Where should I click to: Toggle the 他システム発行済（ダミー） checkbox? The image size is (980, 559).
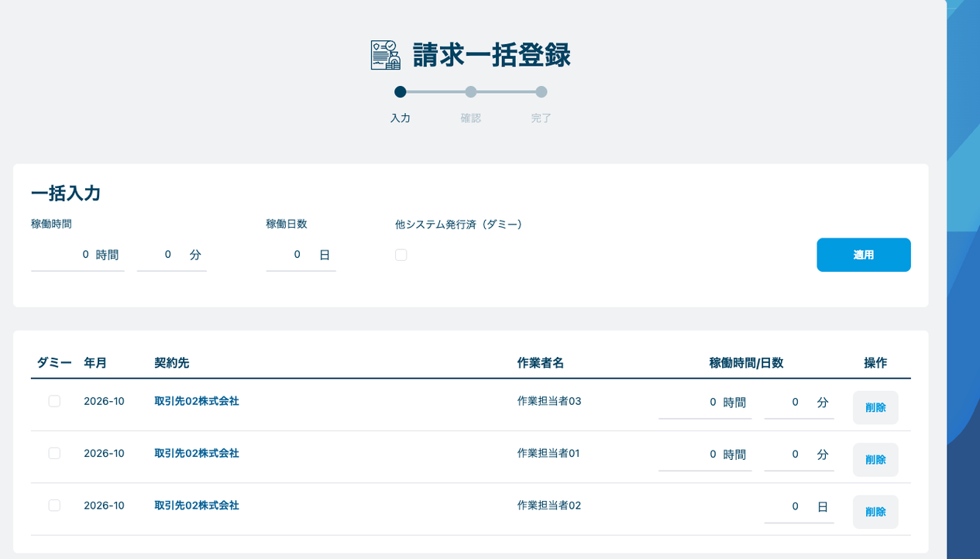pyautogui.click(x=401, y=255)
